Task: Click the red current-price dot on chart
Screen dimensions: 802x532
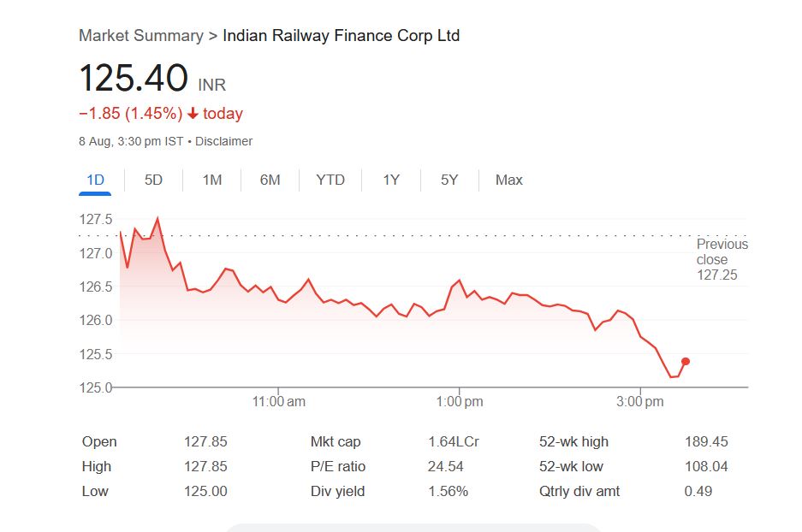Action: (686, 362)
